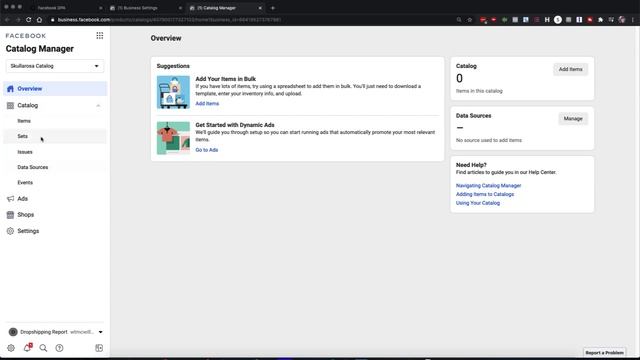Click the Catalog grid icon in sidebar

10,105
